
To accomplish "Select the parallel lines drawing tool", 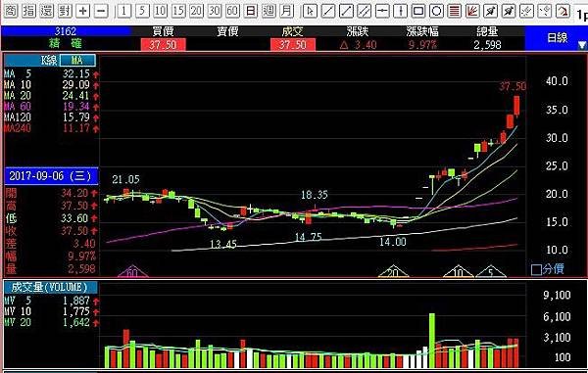I will pos(364,11).
